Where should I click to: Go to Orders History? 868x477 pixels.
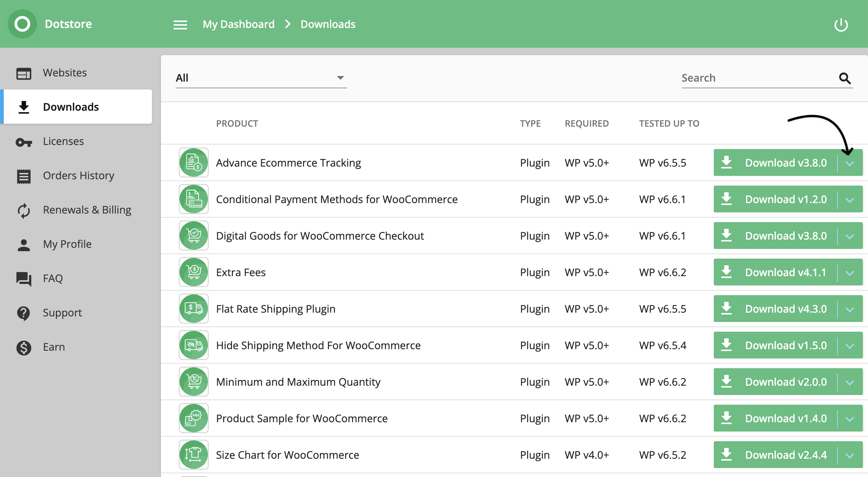(x=76, y=176)
